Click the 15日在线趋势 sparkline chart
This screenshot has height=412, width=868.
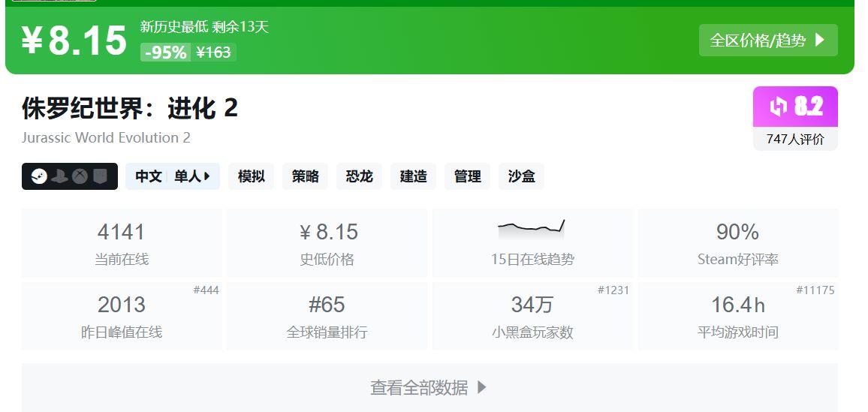[532, 228]
